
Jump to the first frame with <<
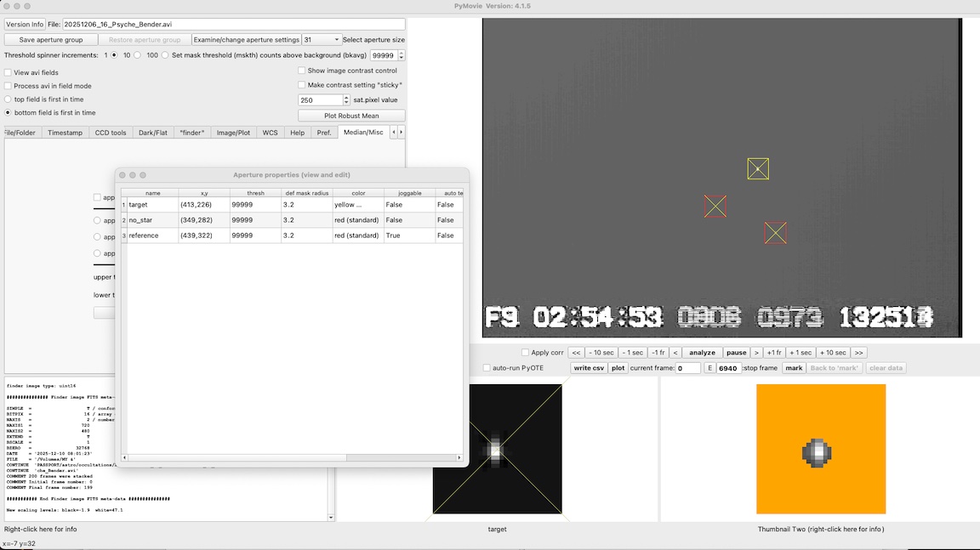pyautogui.click(x=576, y=353)
